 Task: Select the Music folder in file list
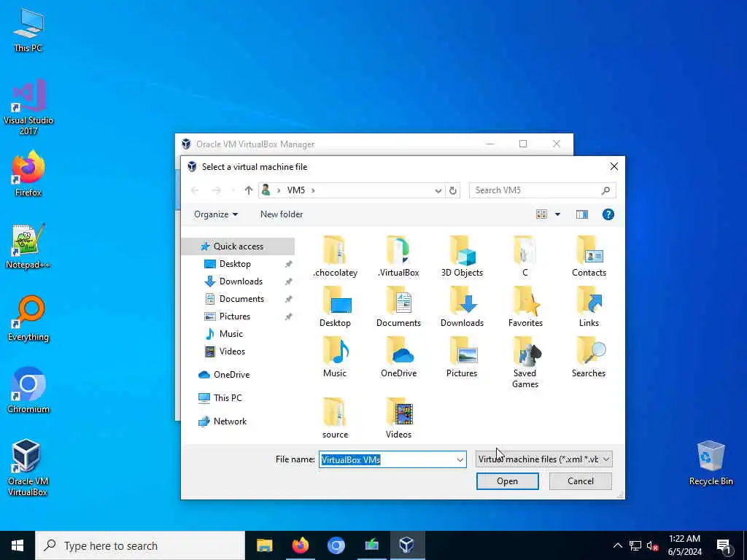[x=335, y=357]
